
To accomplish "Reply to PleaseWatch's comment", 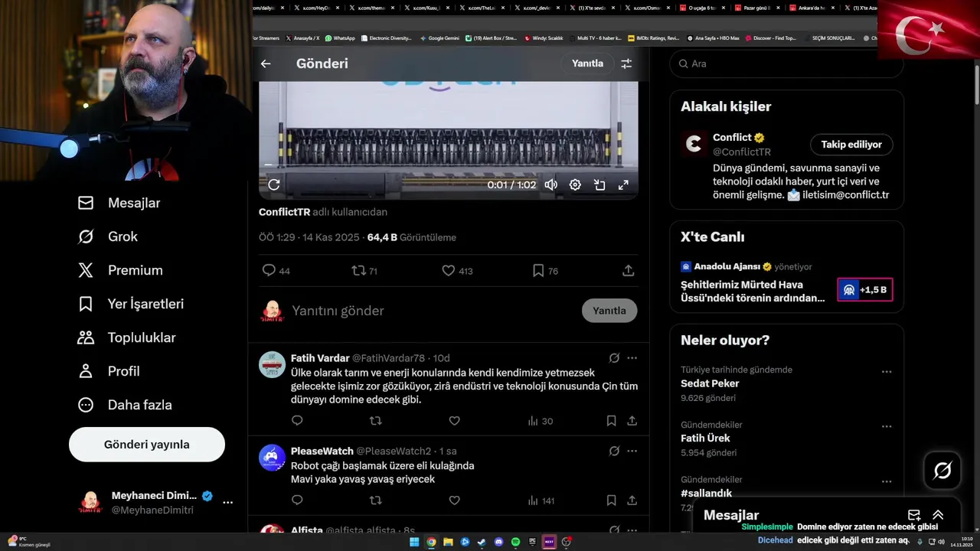I will point(297,500).
